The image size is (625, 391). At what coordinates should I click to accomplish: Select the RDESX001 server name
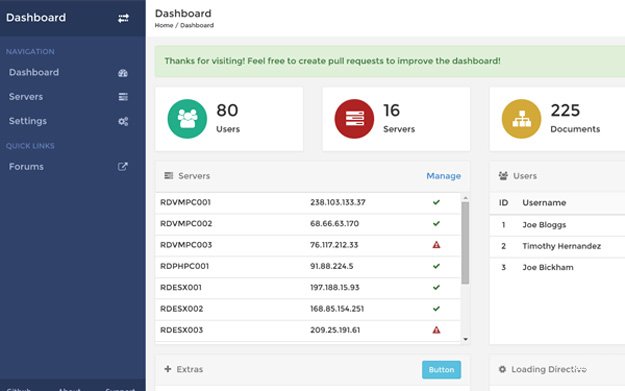coord(181,287)
